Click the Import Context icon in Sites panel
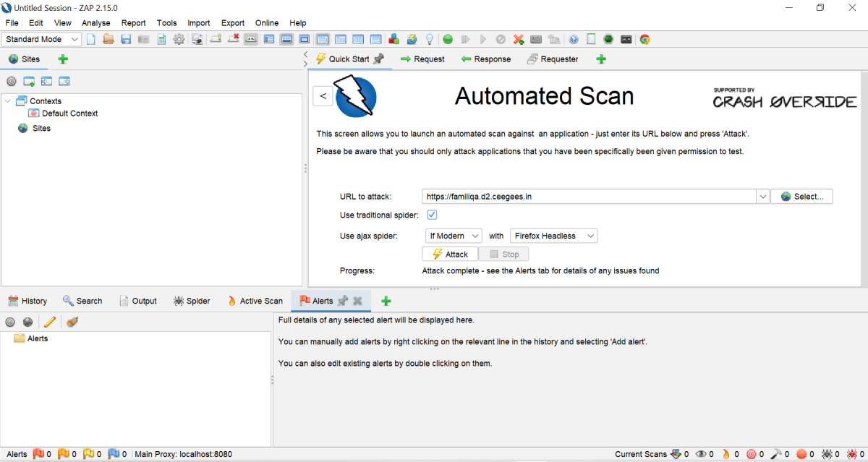 point(46,82)
